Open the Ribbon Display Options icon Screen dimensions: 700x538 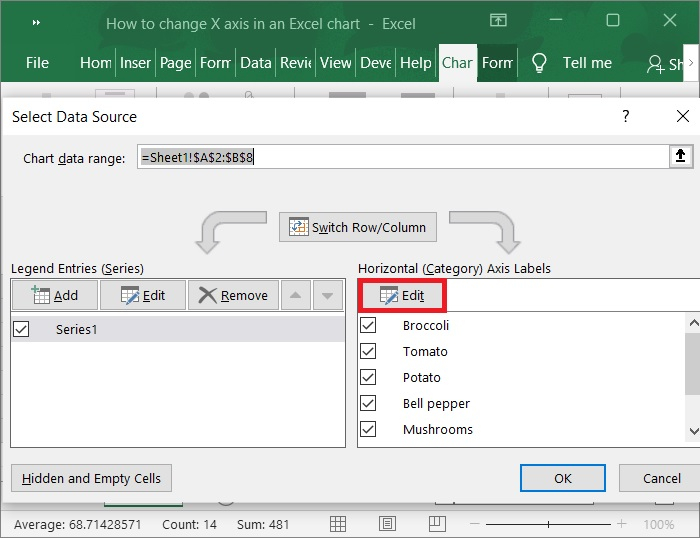coord(498,21)
